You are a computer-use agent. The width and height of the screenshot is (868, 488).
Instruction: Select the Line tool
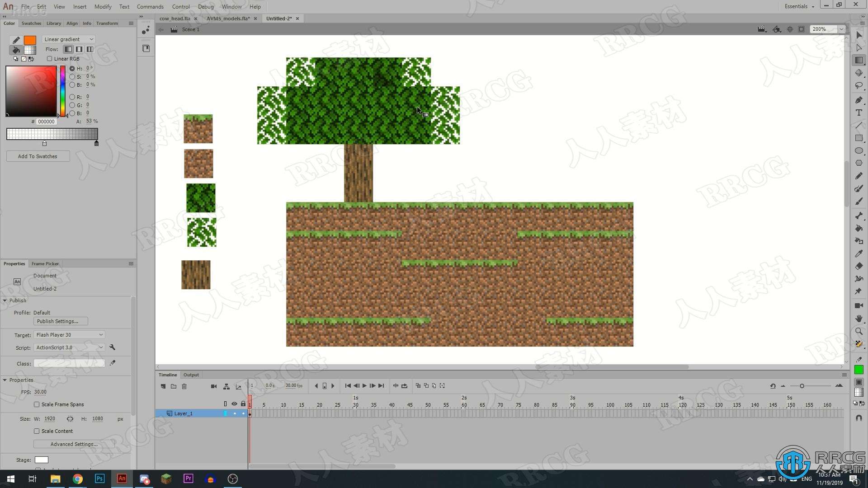pos(859,125)
